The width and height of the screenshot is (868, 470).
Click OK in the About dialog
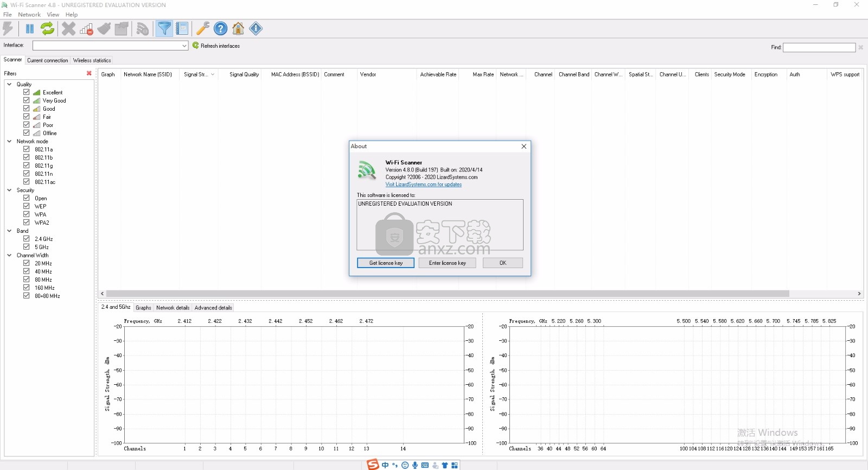point(503,263)
